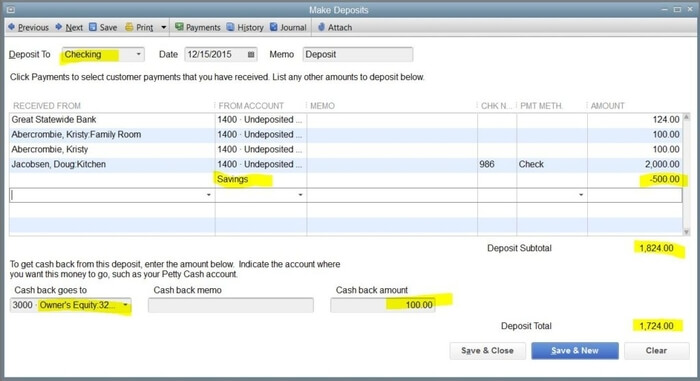The height and width of the screenshot is (381, 700).
Task: Open the Date calendar picker icon
Action: tap(251, 54)
